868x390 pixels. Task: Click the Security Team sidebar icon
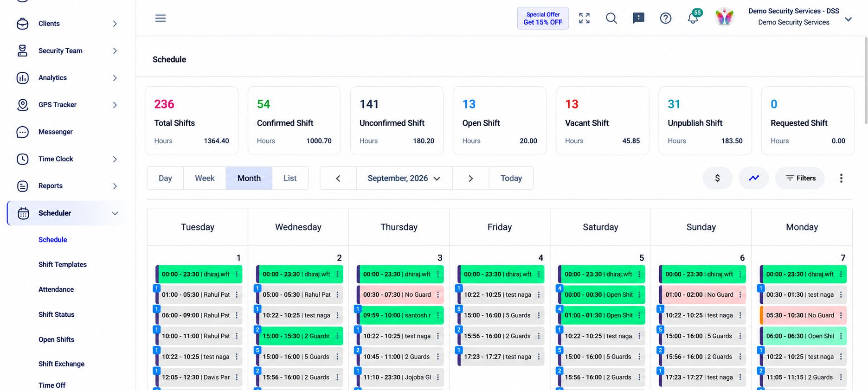pos(22,51)
